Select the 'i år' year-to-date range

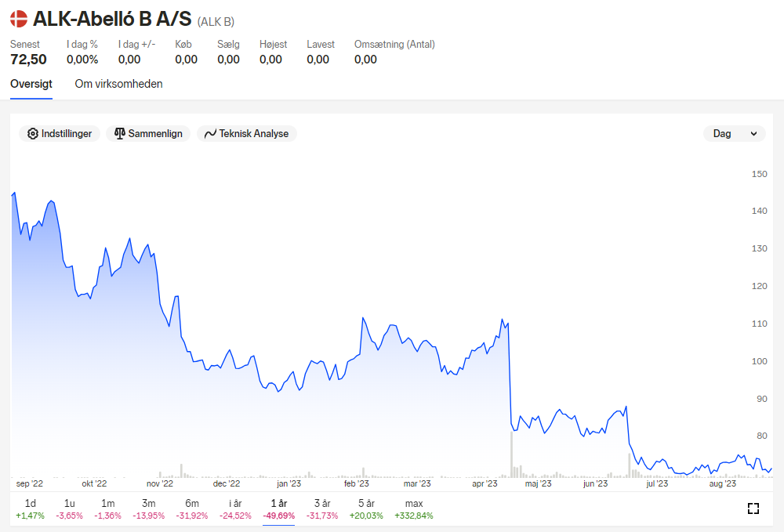coord(235,509)
